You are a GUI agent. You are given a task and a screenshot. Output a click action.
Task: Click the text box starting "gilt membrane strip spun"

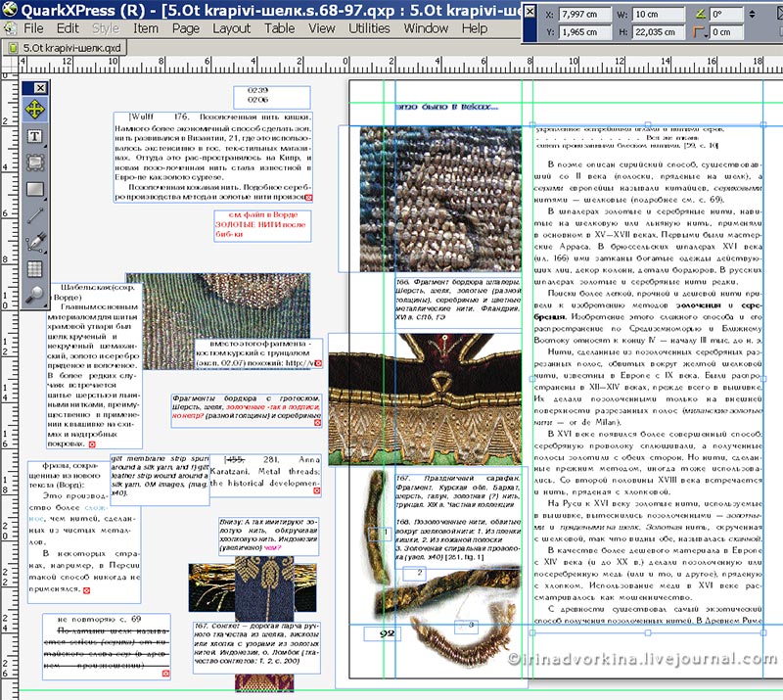(160, 480)
